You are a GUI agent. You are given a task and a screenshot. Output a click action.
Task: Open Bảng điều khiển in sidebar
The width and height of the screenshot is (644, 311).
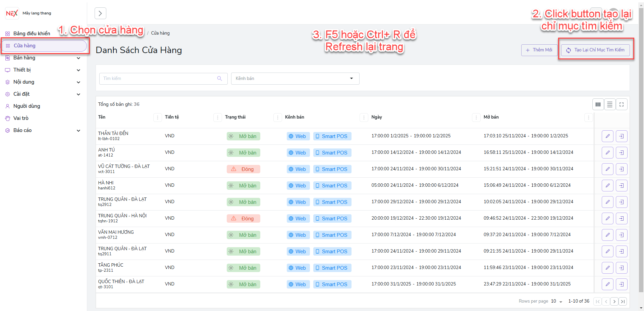click(x=32, y=34)
